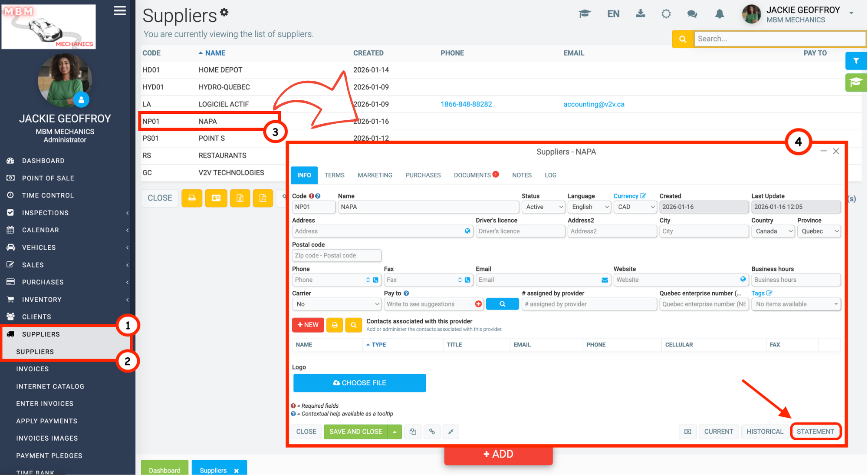This screenshot has width=868, height=475.
Task: Click the notifications bell icon
Action: (719, 14)
